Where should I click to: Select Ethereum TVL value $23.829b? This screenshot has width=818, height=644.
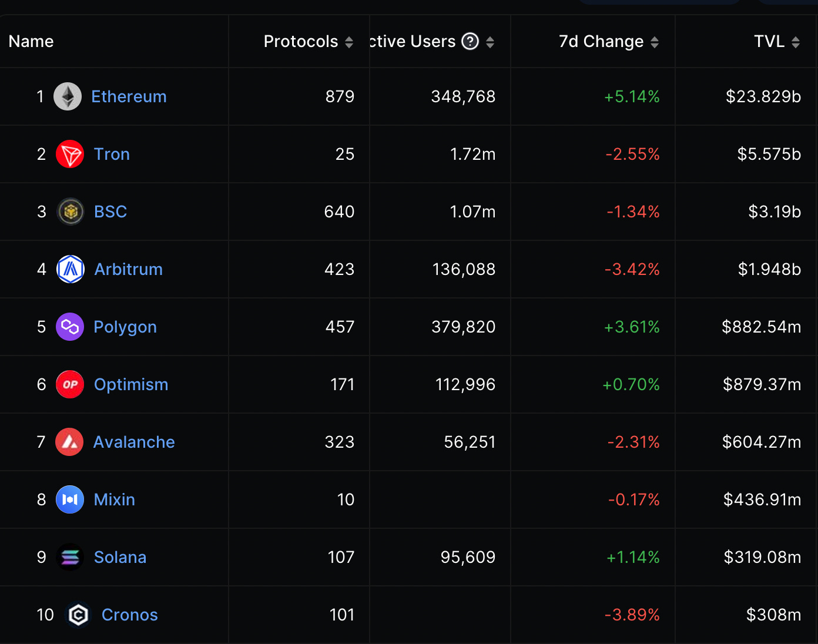point(763,96)
